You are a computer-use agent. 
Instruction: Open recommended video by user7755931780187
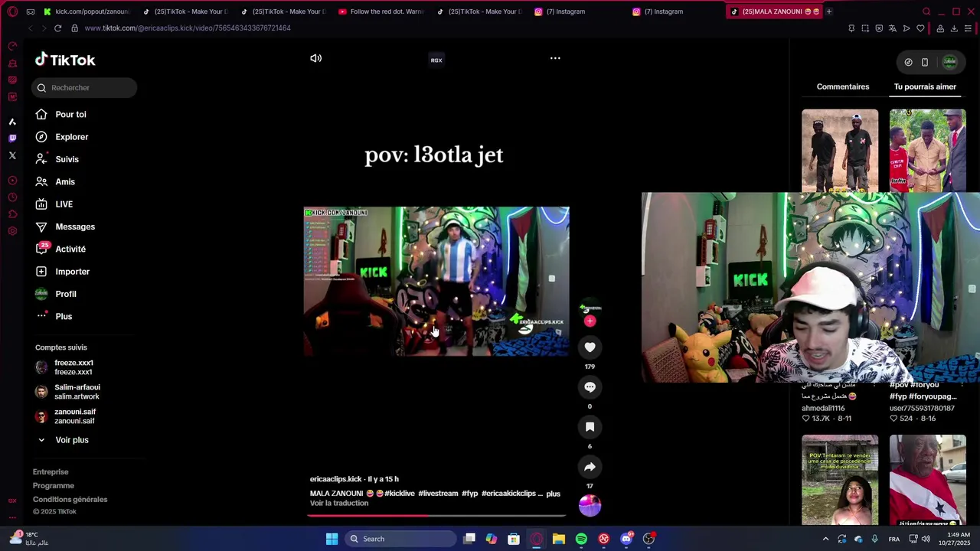[923, 409]
